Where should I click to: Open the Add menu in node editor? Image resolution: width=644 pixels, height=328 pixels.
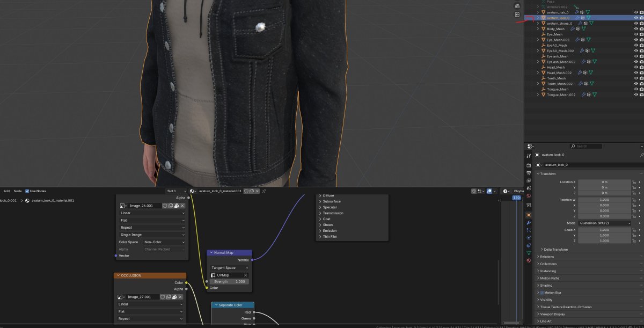[7, 191]
